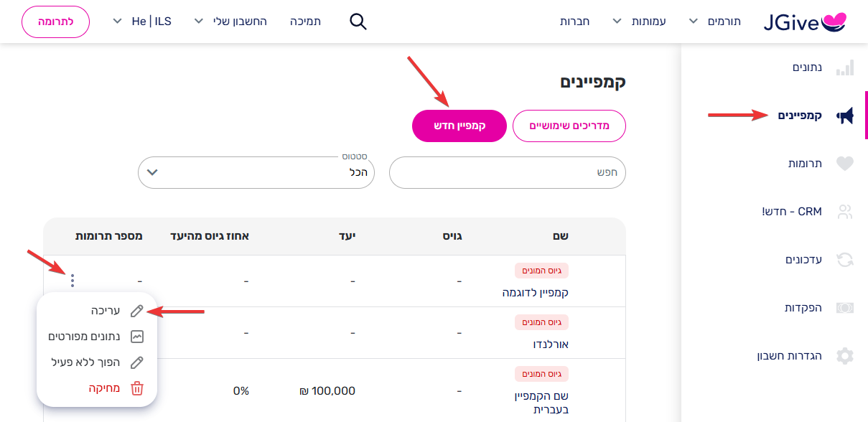This screenshot has width=868, height=422.
Task: Open the הפקדות money icon in sidebar
Action: [846, 308]
